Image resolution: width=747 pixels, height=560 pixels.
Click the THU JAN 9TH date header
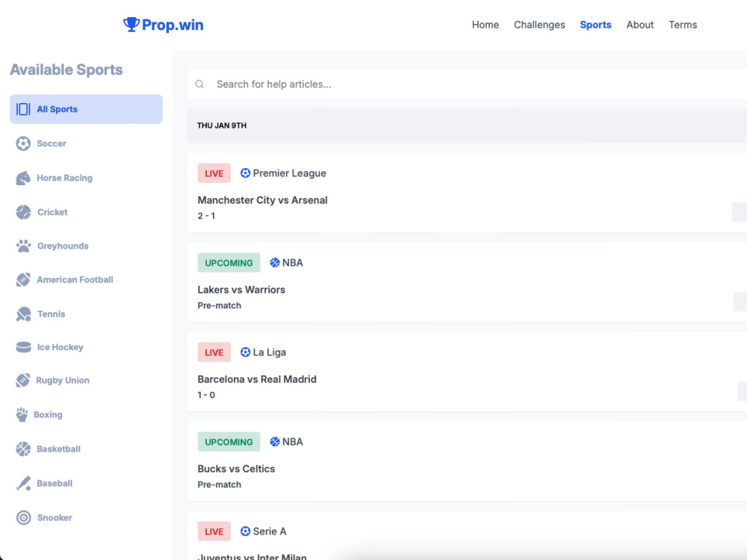[222, 125]
